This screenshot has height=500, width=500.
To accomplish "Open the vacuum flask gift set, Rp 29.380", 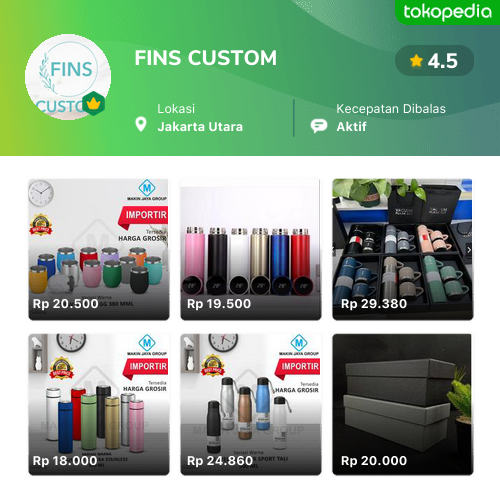I will [403, 250].
